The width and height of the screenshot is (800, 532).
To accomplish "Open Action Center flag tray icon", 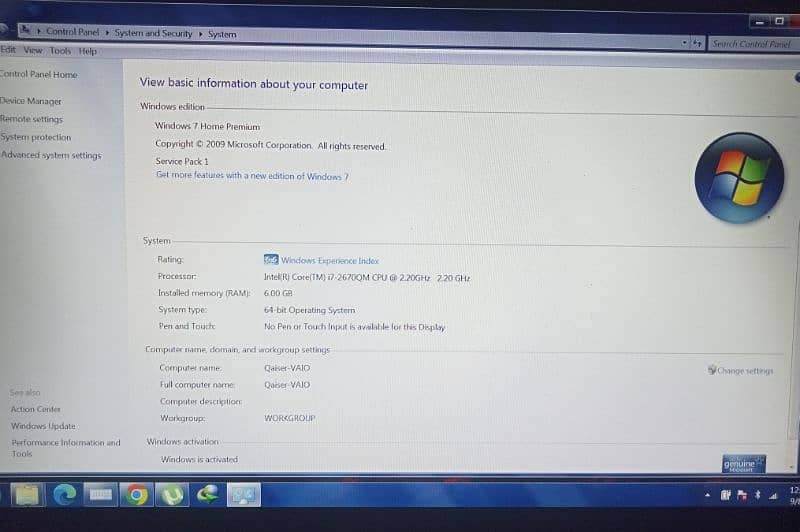I will pos(742,495).
